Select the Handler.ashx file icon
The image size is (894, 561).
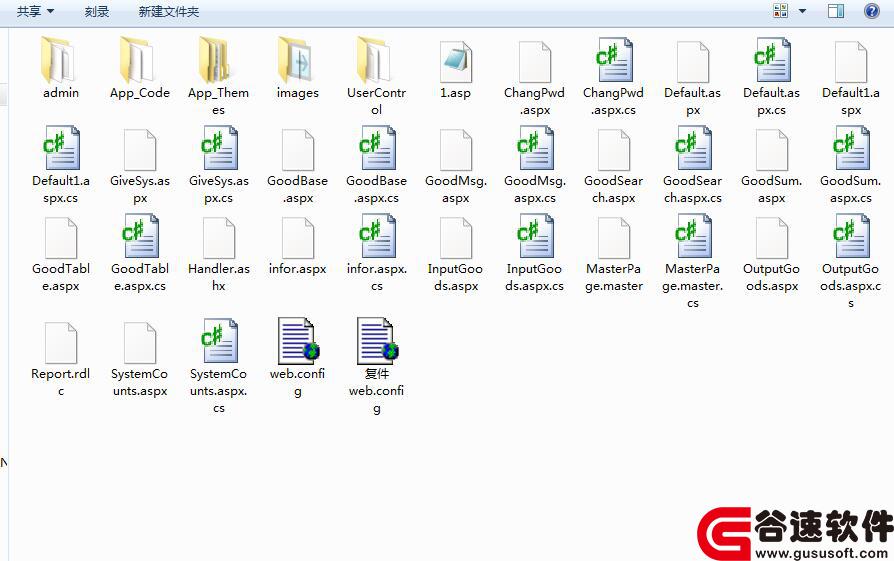tap(219, 238)
